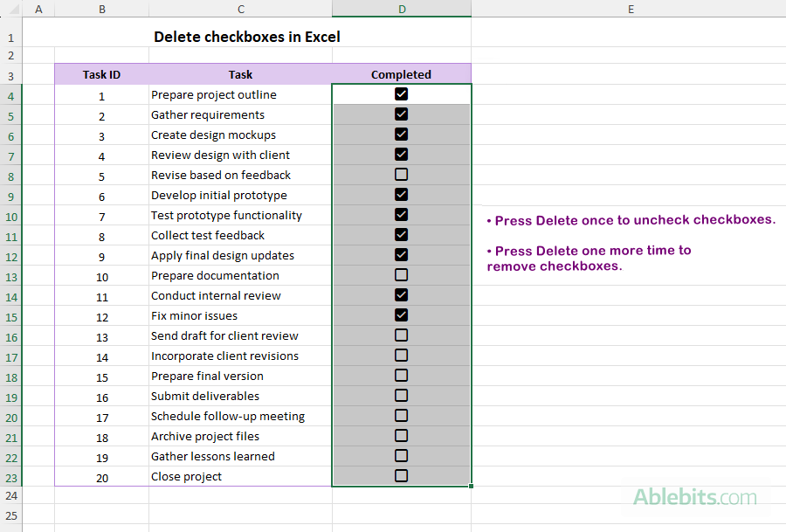Select column E header
The image size is (786, 532).
coord(630,8)
